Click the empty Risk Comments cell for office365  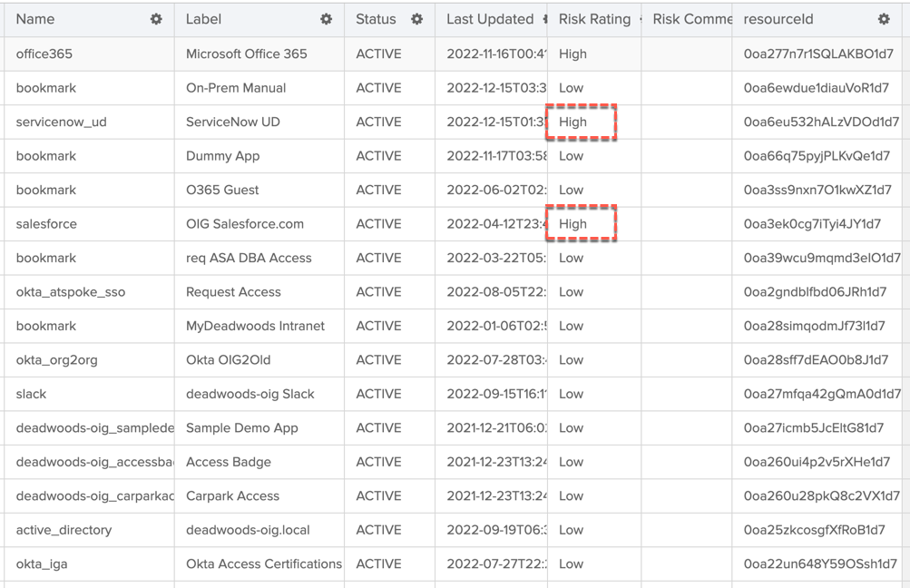point(686,54)
